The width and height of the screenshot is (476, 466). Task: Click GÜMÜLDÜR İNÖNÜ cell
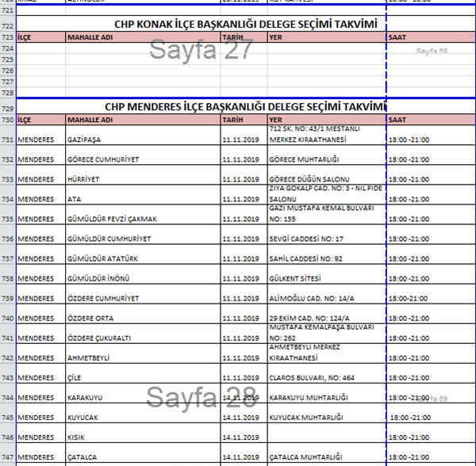[x=143, y=274]
